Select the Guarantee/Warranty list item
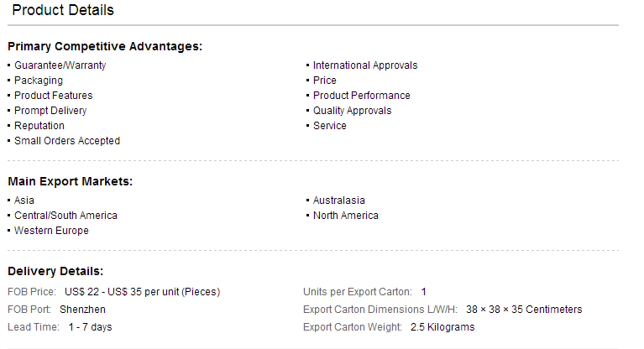This screenshot has width=644, height=349. [60, 65]
